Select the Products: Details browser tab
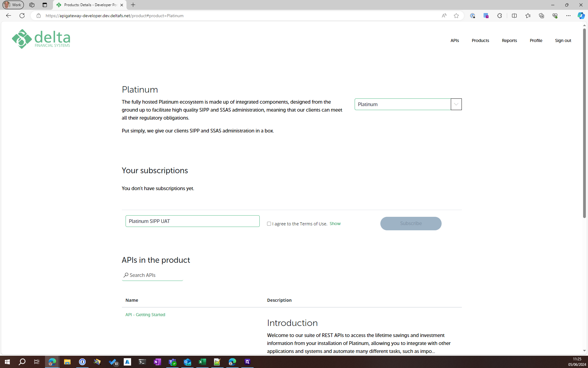 point(89,5)
